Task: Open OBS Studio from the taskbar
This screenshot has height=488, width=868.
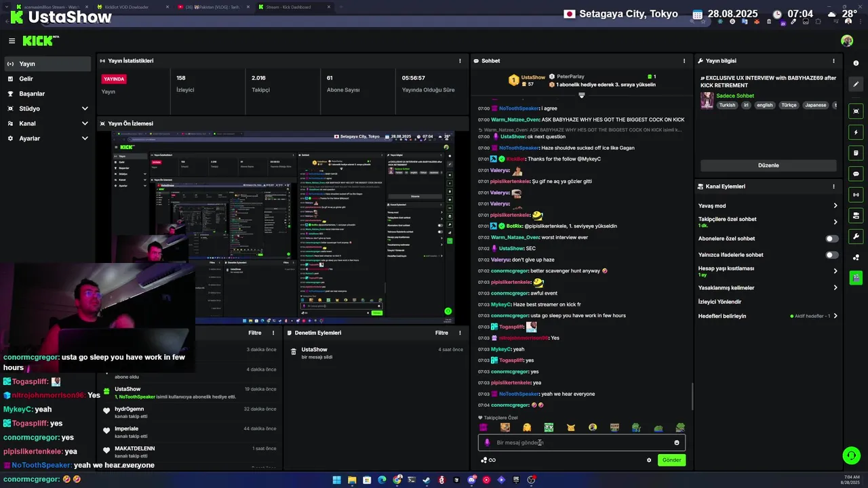Action: click(x=531, y=480)
